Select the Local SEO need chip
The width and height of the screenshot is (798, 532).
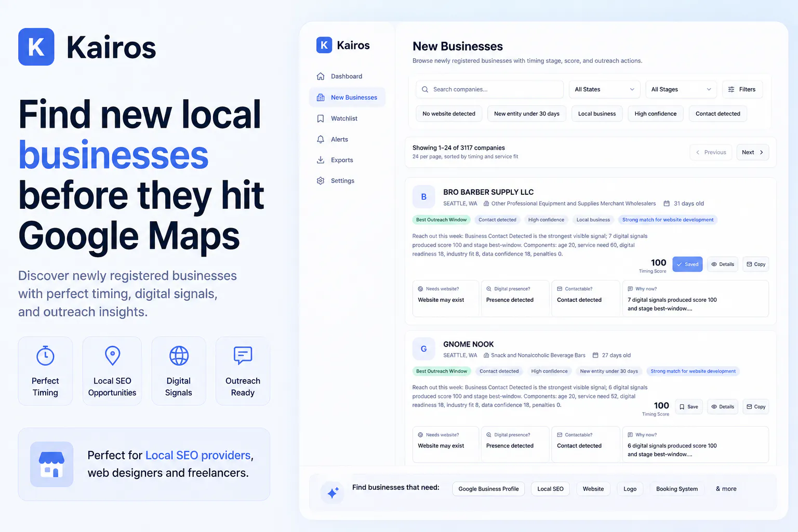pyautogui.click(x=550, y=489)
